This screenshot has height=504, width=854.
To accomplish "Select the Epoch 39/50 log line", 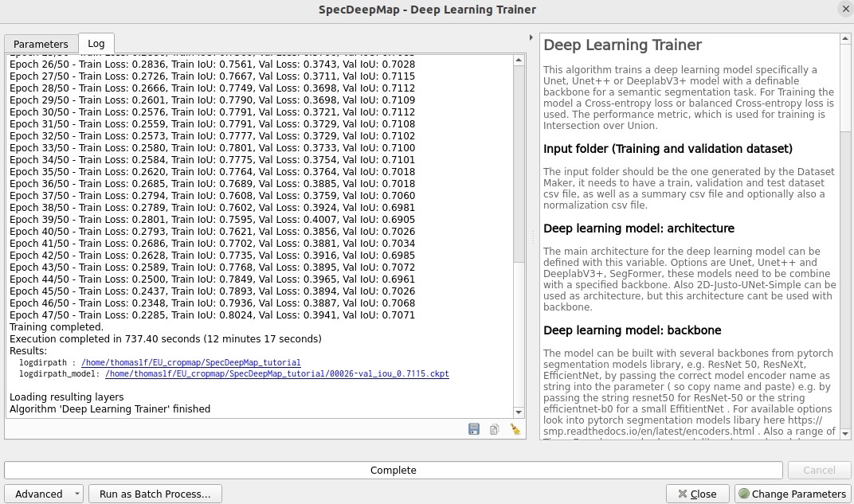I will point(213,219).
